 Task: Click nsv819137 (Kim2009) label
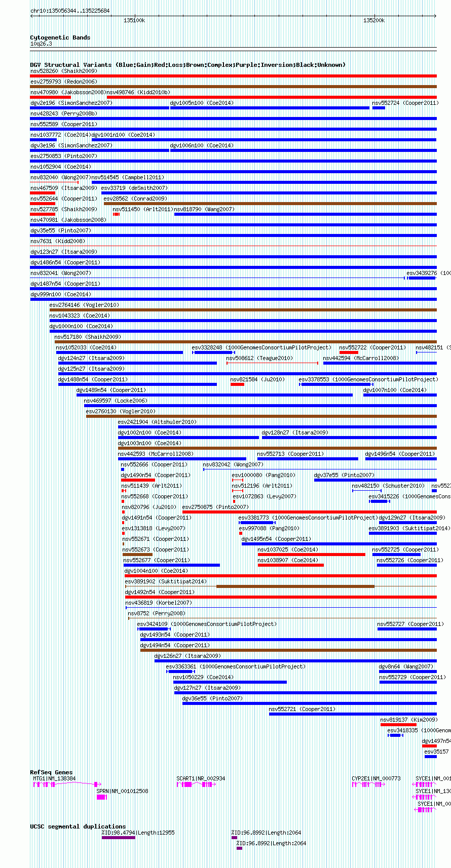(408, 720)
